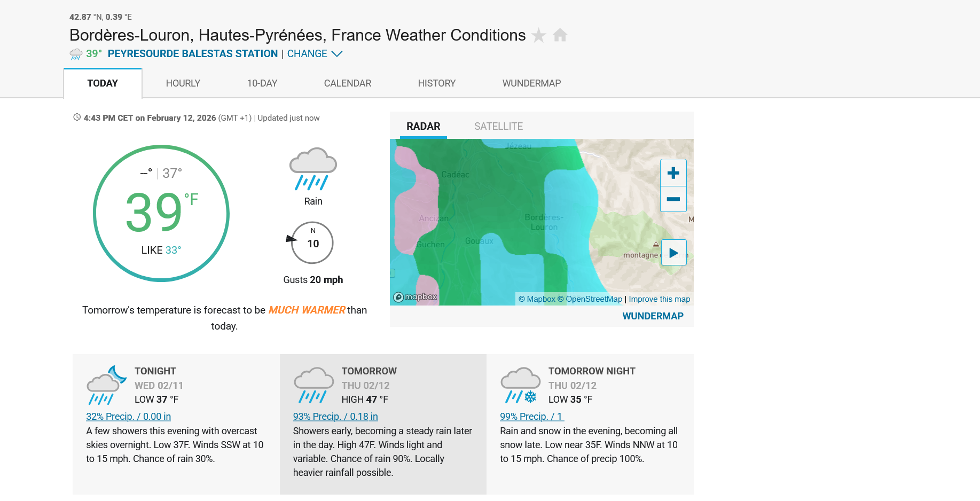
Task: Open tonight's 32% Precip link
Action: 128,417
